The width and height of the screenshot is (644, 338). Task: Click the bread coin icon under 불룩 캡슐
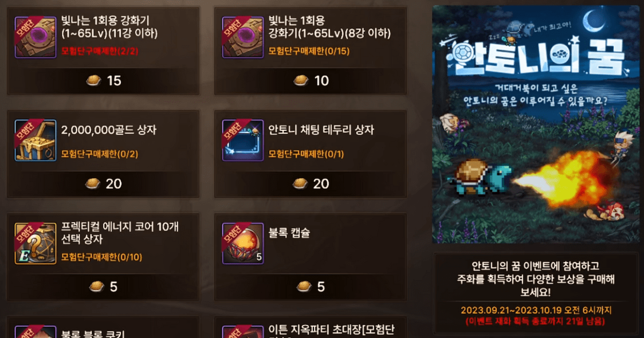pyautogui.click(x=302, y=286)
